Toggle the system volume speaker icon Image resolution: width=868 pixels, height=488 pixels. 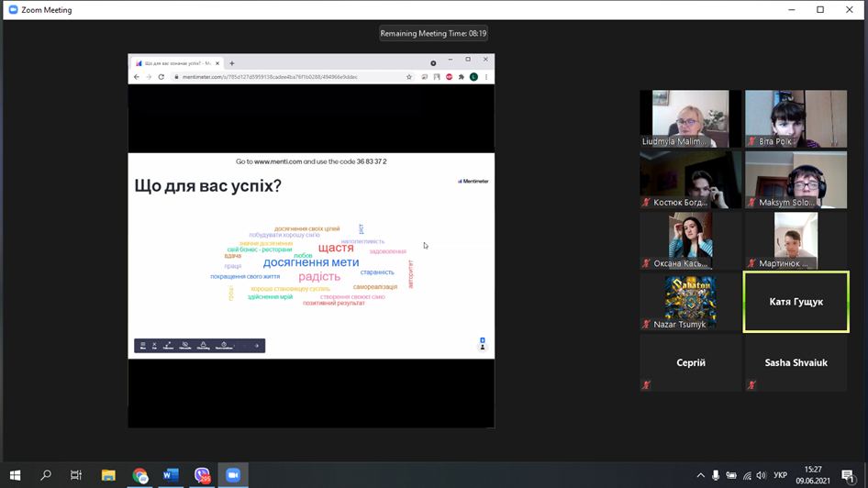tap(761, 475)
